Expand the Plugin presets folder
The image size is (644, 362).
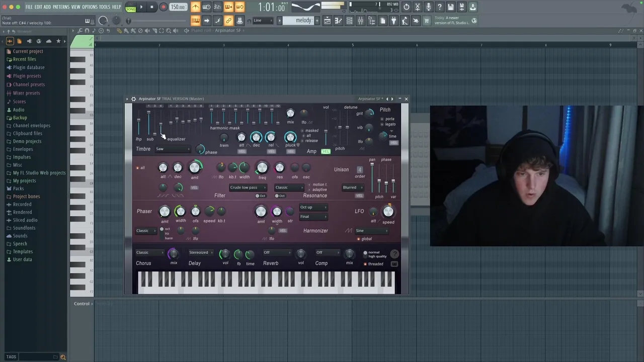27,76
